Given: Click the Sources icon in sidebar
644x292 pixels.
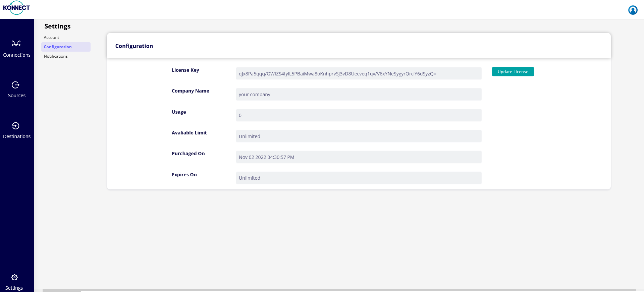Looking at the screenshot, I should point(15,85).
